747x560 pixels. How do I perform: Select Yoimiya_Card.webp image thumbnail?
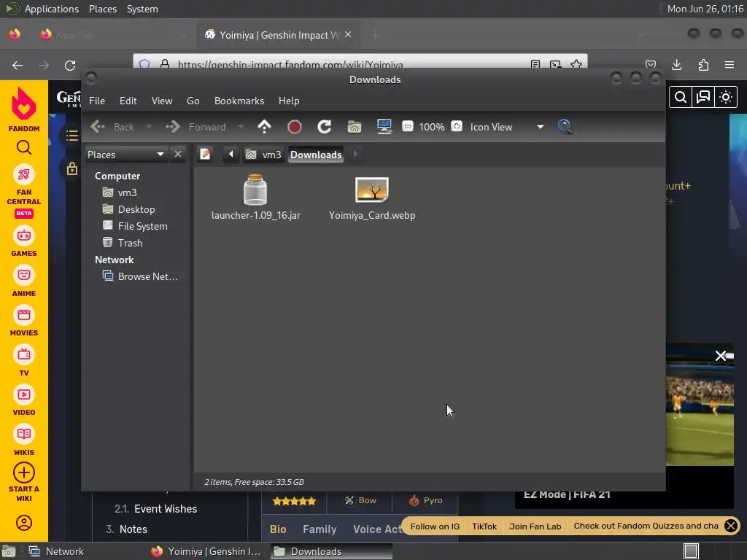372,190
